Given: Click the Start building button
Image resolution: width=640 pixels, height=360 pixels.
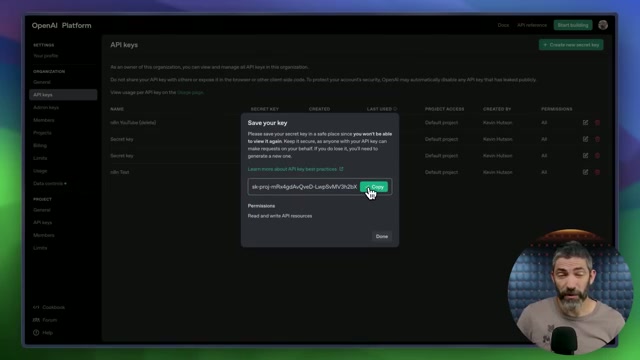Looking at the screenshot, I should tap(573, 25).
